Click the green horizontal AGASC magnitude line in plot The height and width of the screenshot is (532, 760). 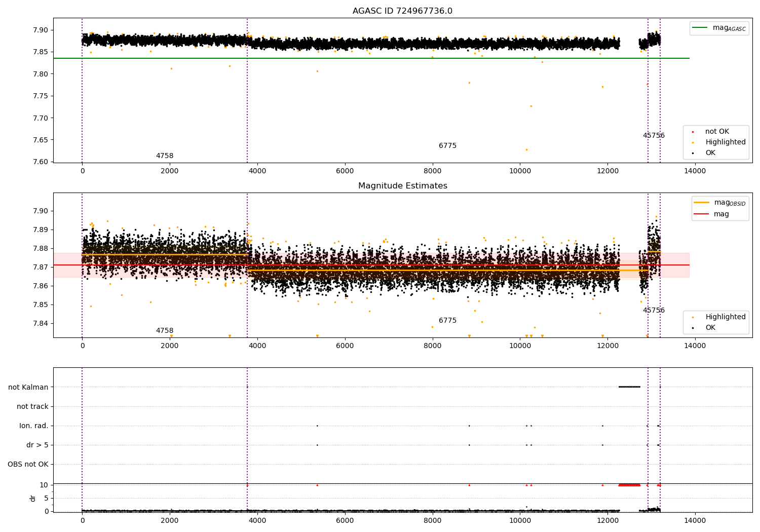pos(355,58)
